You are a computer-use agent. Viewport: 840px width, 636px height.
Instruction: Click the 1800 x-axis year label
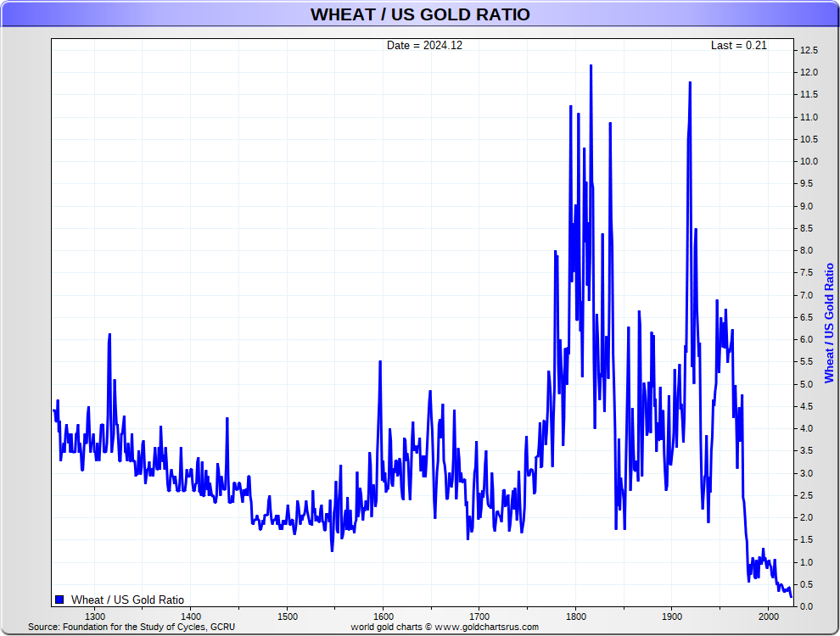(x=575, y=616)
